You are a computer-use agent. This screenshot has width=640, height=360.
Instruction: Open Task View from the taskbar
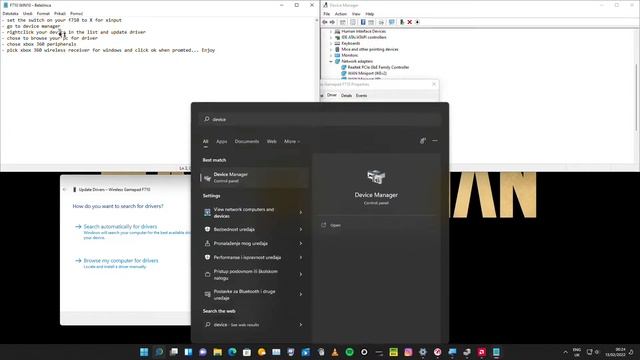pyautogui.click(x=174, y=352)
